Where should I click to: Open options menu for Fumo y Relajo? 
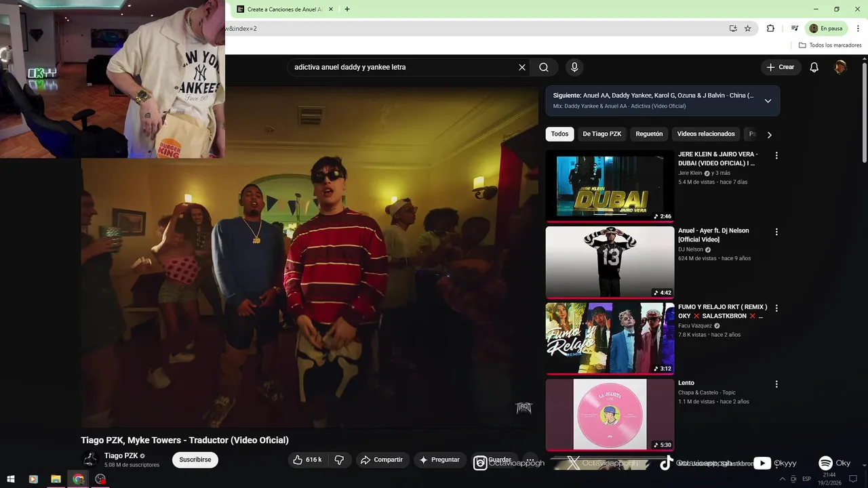776,308
